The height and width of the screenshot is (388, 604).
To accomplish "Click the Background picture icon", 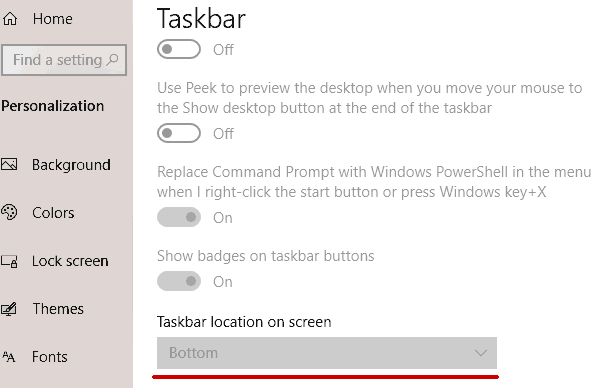I will tap(9, 165).
